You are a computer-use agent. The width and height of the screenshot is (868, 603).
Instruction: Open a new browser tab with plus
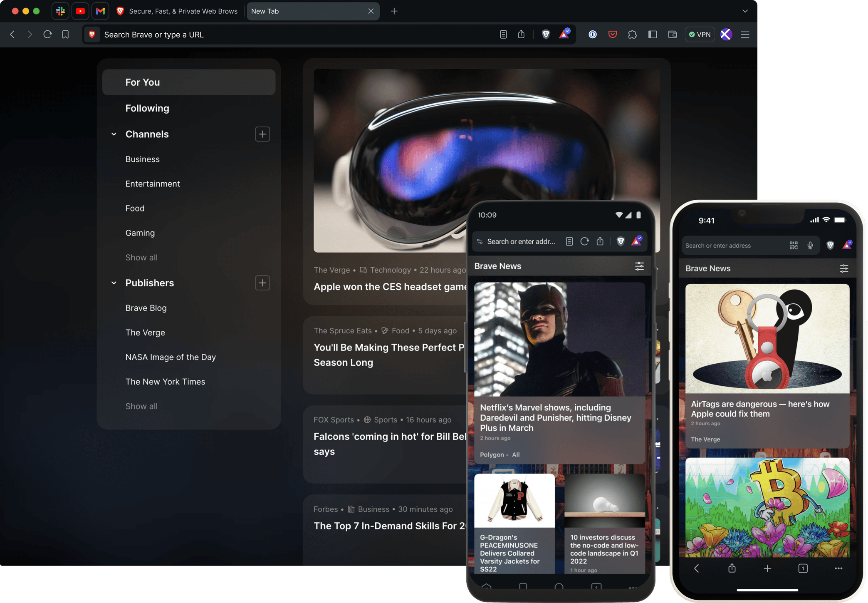[x=394, y=11]
